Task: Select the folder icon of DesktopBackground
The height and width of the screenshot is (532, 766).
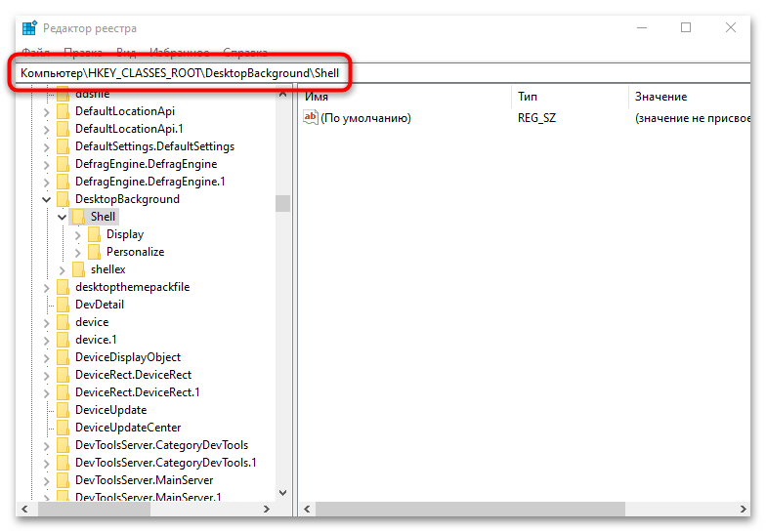Action: (x=63, y=199)
